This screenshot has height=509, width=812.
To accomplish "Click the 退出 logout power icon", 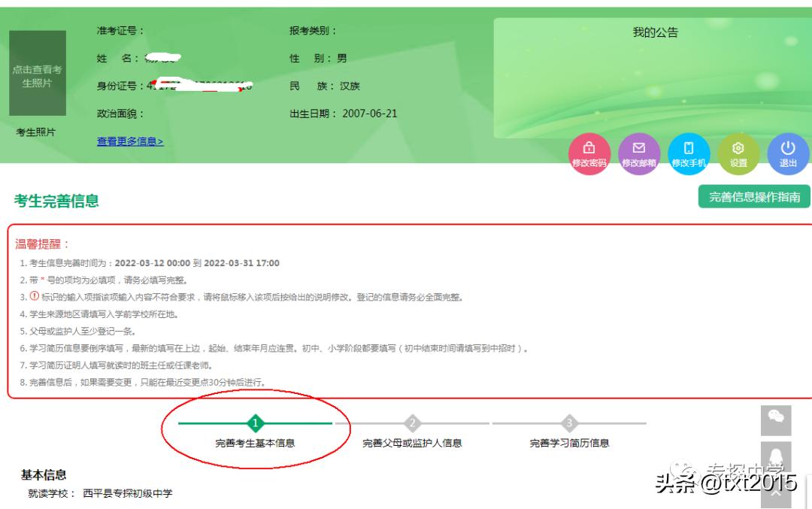I will 788,149.
